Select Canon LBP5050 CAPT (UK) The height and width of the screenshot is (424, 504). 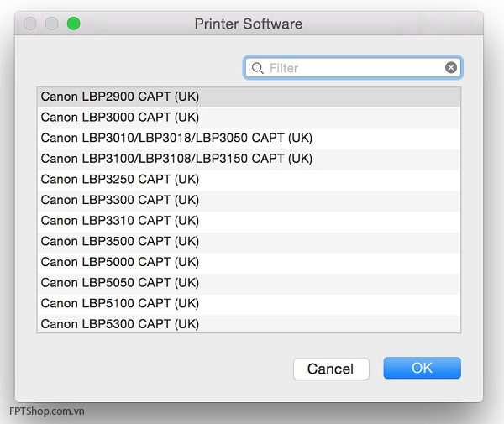coord(249,283)
